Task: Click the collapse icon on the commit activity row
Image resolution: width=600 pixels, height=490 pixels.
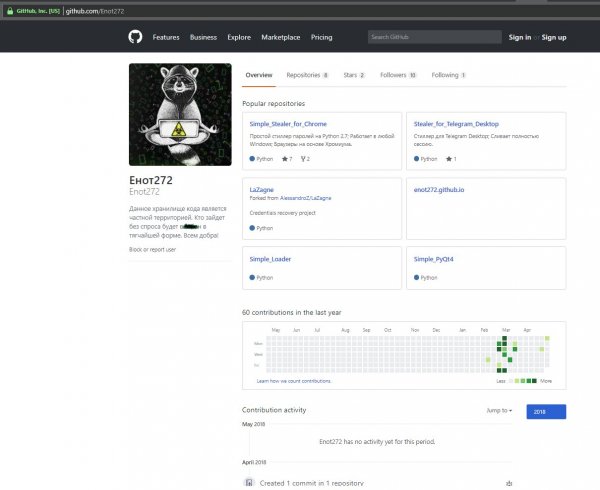Action: pos(510,483)
